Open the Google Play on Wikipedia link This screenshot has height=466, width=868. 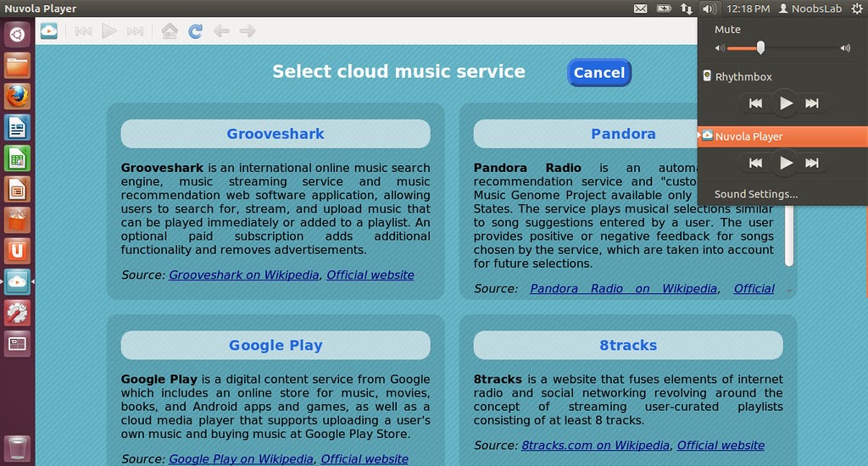241,459
